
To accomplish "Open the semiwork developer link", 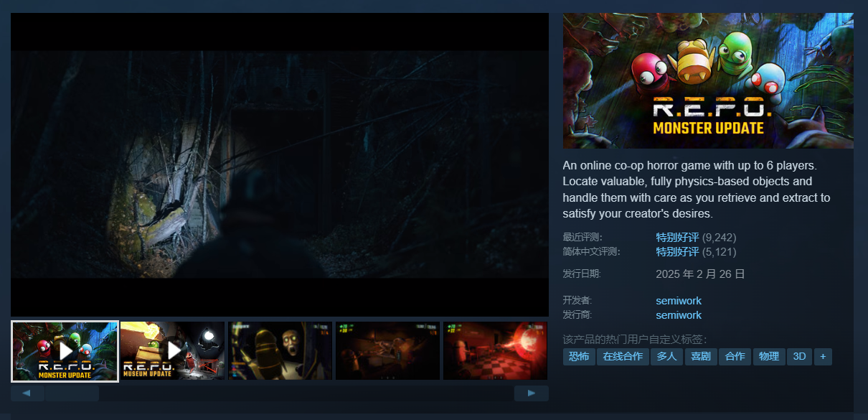I will click(x=679, y=301).
